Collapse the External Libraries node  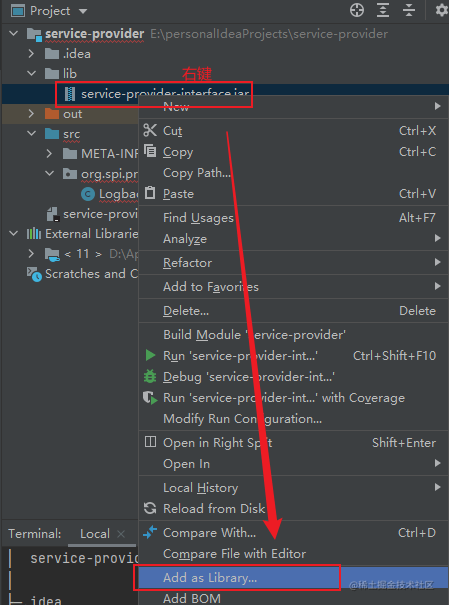[14, 233]
